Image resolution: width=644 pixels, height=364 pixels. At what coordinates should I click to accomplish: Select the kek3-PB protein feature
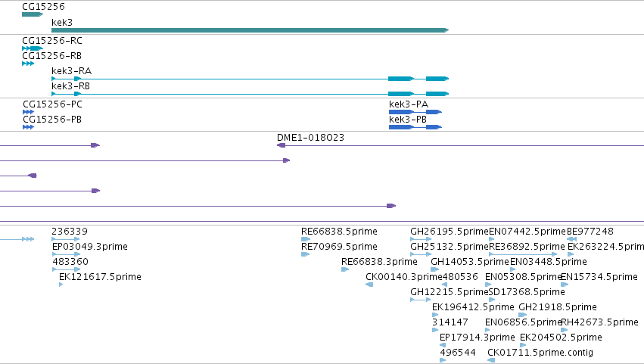tap(415, 127)
